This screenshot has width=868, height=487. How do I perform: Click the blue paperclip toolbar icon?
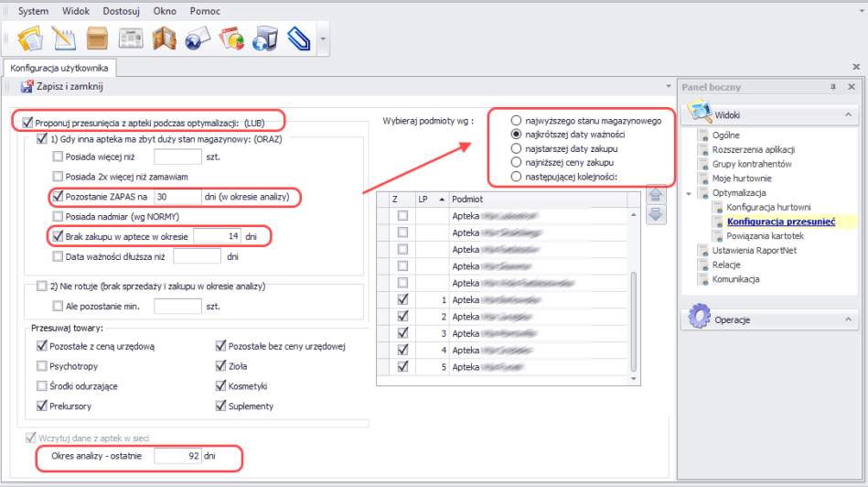299,38
